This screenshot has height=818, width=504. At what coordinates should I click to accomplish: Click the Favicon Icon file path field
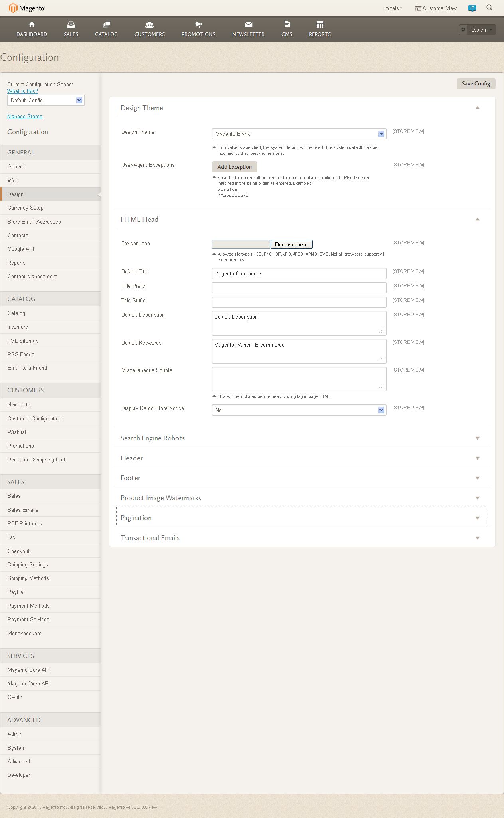(x=241, y=244)
